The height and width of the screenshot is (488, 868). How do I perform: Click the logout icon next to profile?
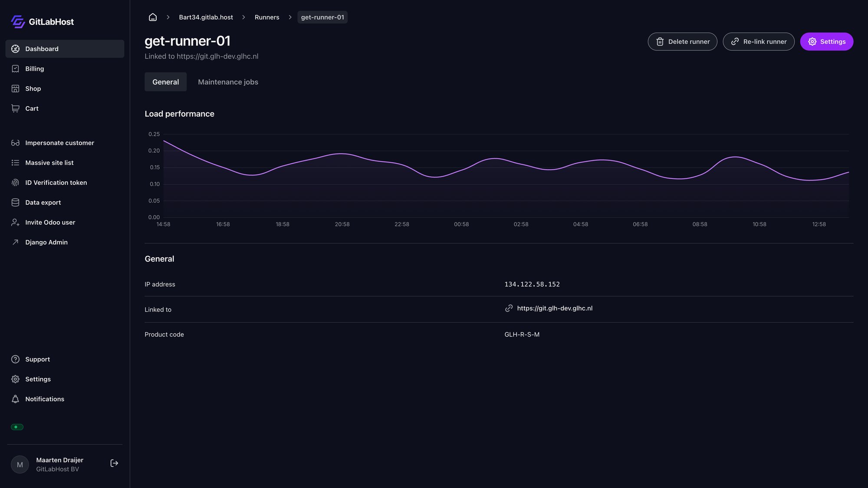pos(114,463)
